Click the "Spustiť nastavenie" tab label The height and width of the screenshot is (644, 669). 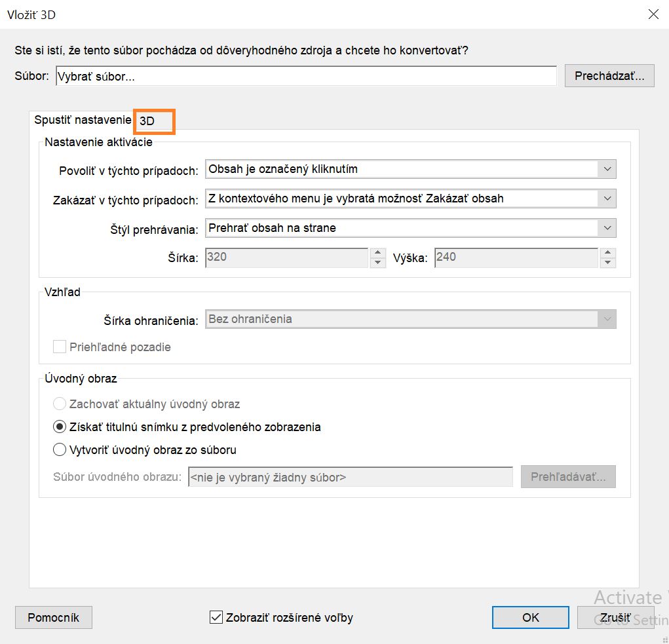81,121
